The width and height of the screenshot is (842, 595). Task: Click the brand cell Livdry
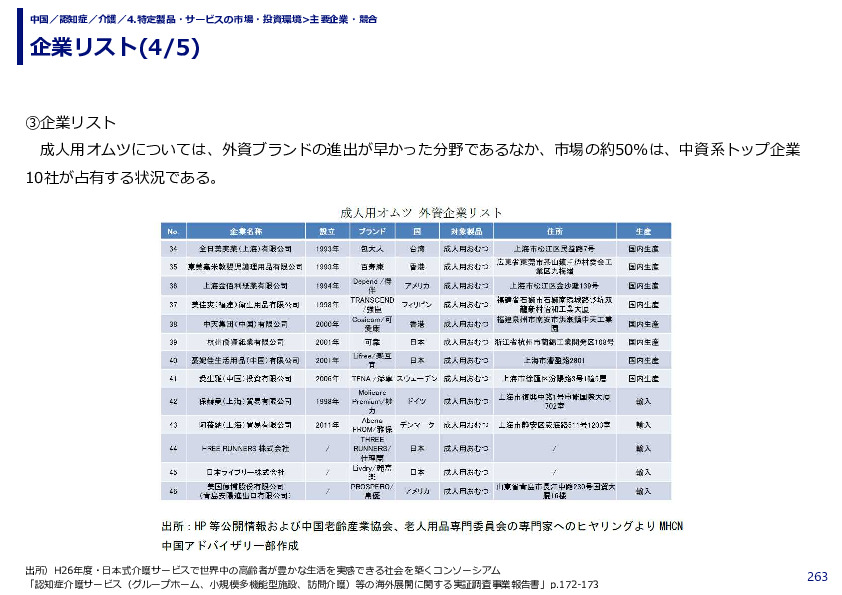click(372, 473)
